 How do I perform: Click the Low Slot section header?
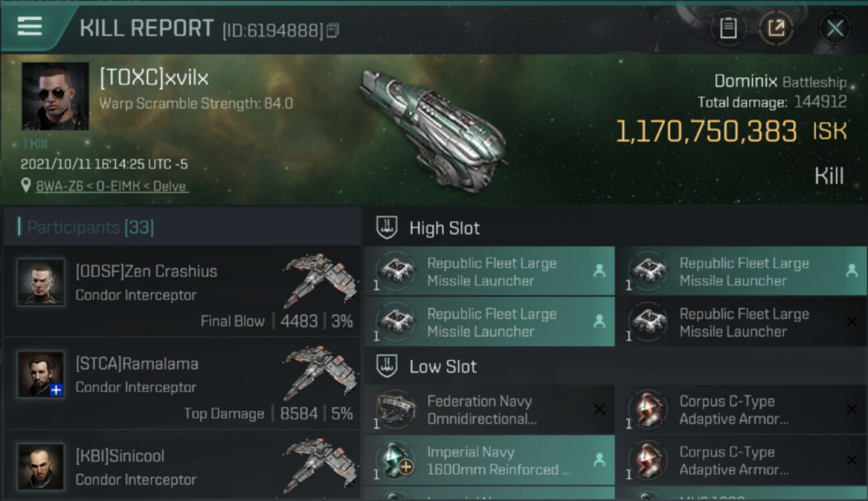[443, 367]
